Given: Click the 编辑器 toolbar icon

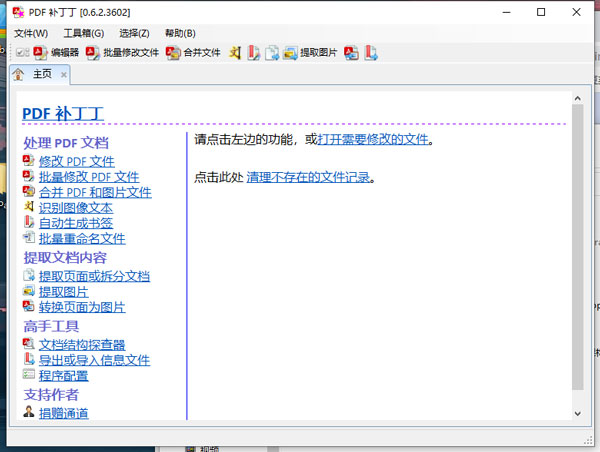Looking at the screenshot, I should tap(40, 53).
